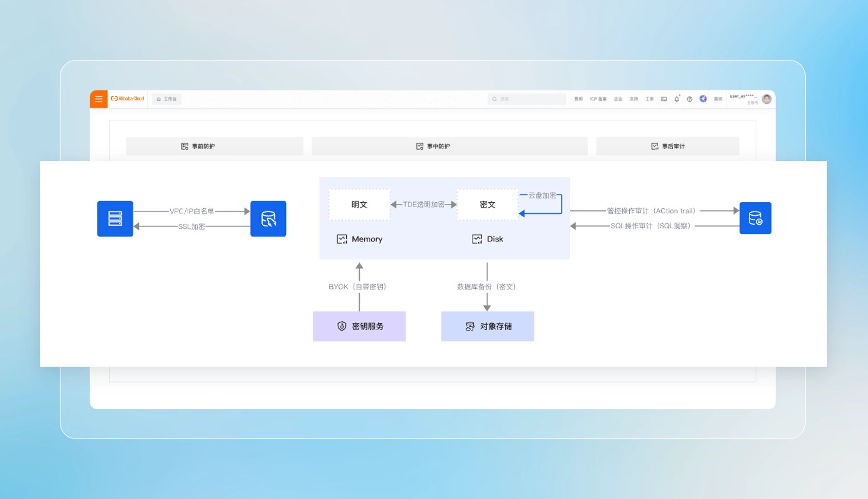Image resolution: width=868 pixels, height=499 pixels.
Task: Click the blue server icon
Action: [x=115, y=219]
